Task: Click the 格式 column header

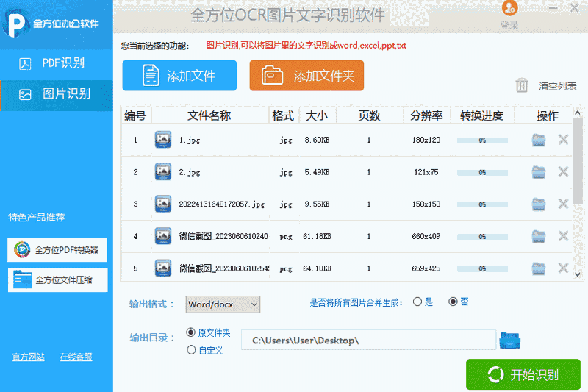Action: (284, 115)
